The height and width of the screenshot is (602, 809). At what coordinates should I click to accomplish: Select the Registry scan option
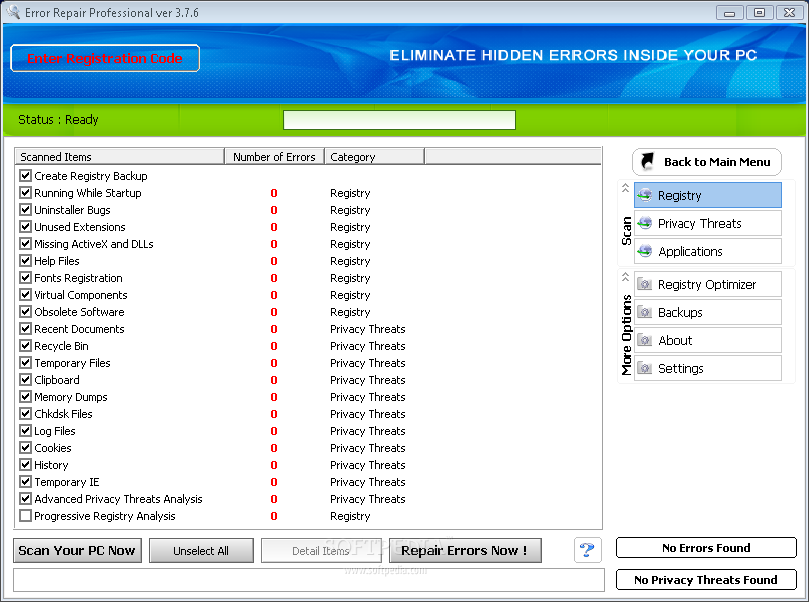click(708, 195)
